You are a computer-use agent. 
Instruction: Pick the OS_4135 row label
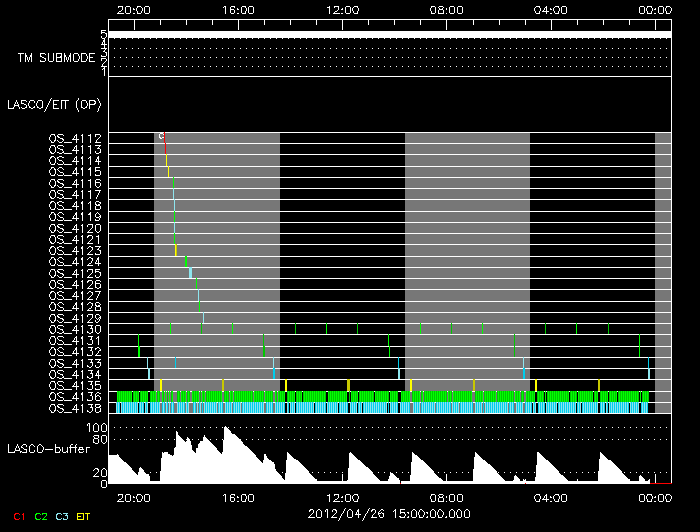pos(75,385)
